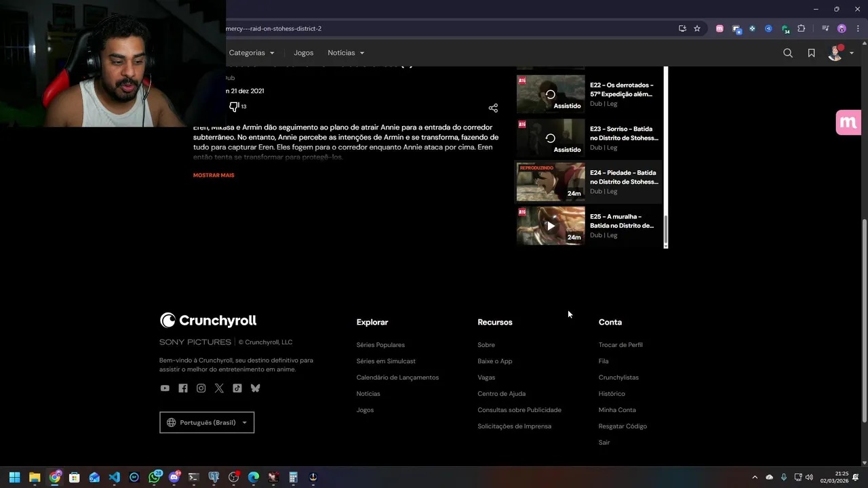Viewport: 868px width, 488px height.
Task: Open Crunchyroll Instagram social link
Action: 201,388
